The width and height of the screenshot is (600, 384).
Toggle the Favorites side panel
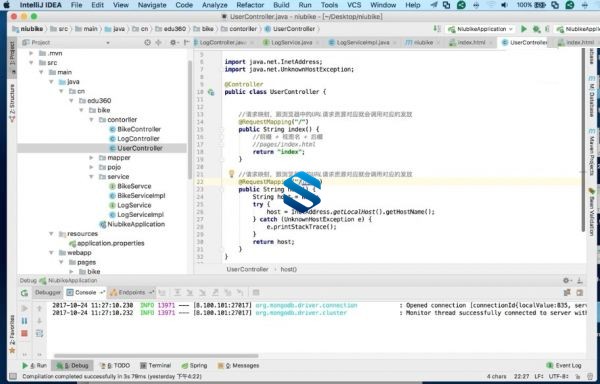point(12,334)
